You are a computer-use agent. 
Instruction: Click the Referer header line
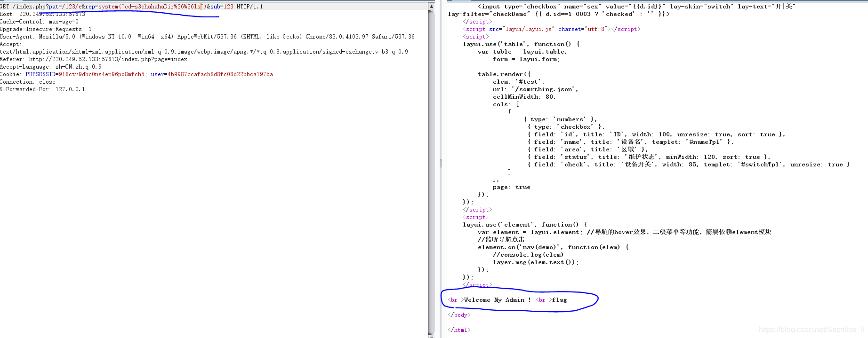click(94, 59)
